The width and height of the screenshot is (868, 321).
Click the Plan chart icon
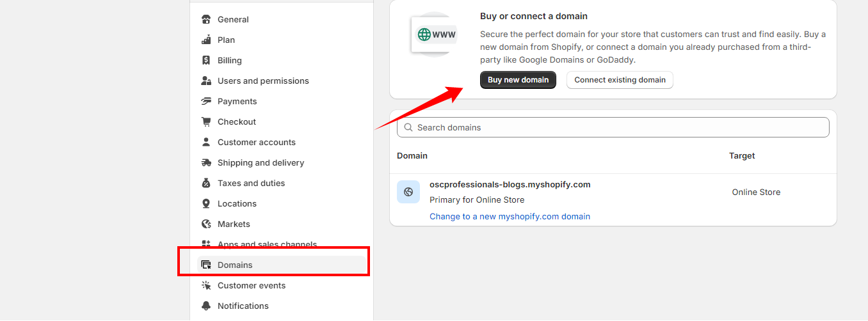click(x=206, y=40)
